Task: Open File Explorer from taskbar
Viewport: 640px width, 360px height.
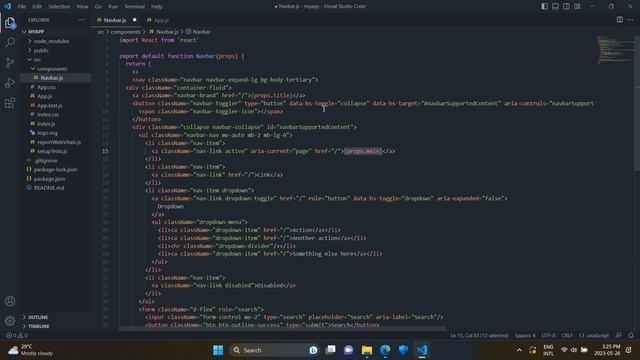Action: [367, 350]
